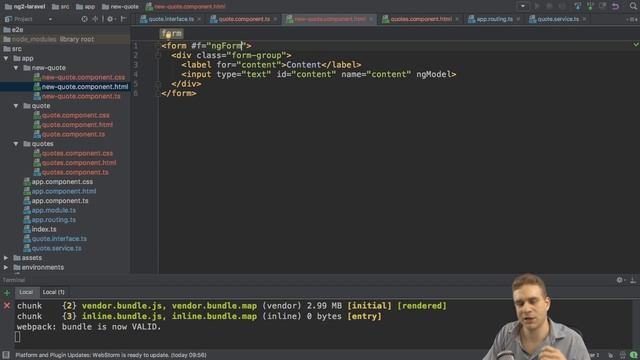
Task: Click src breadcrumb in navigation bar
Action: 60,7
